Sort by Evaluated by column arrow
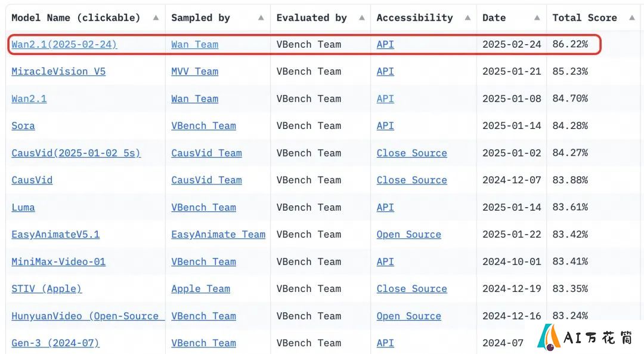Image resolution: width=644 pixels, height=354 pixels. [x=362, y=18]
